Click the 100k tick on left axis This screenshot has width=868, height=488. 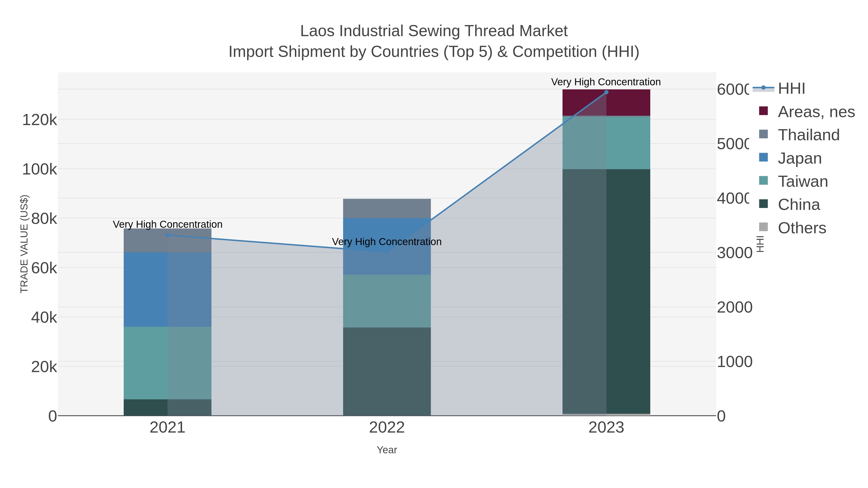40,169
